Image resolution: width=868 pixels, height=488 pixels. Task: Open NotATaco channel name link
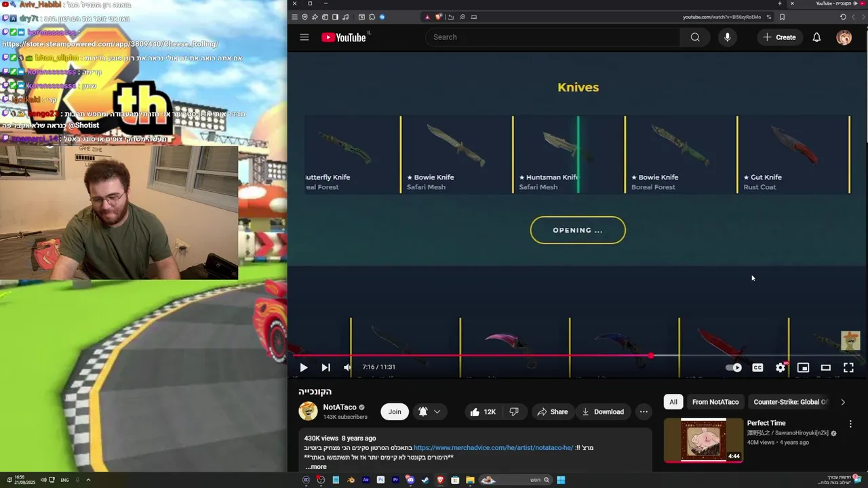click(x=340, y=407)
